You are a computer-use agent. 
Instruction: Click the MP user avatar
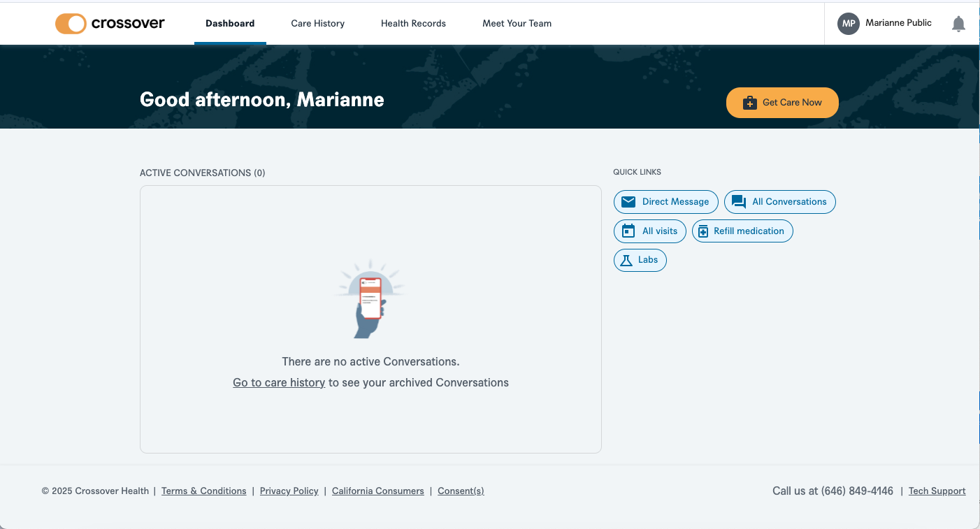coord(849,24)
